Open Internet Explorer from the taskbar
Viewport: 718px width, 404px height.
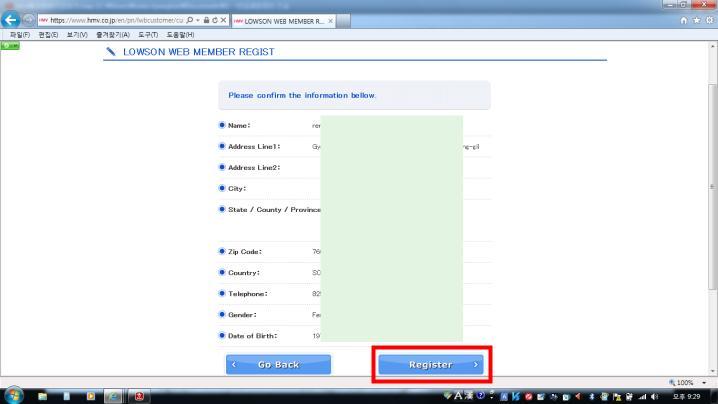click(115, 395)
